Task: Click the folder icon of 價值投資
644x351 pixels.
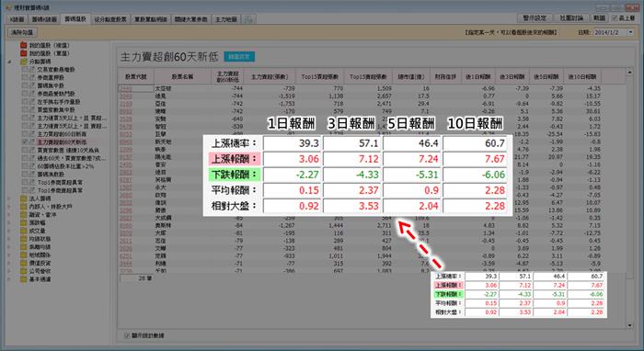Action: (x=23, y=263)
